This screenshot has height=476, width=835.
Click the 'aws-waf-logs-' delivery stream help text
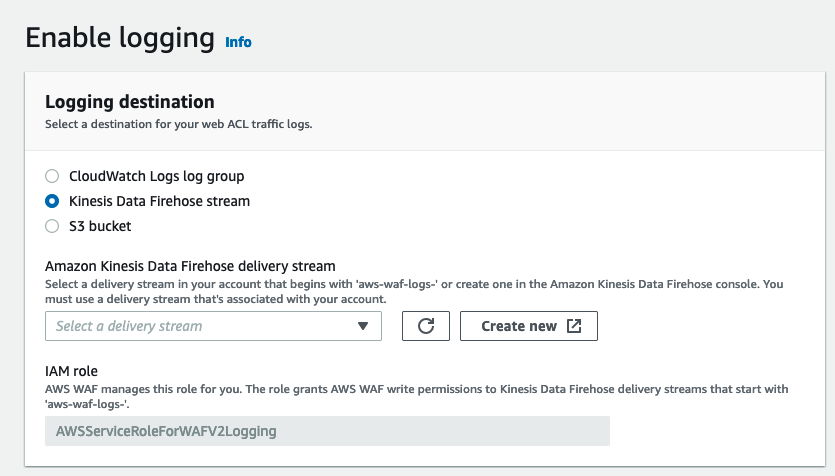[x=414, y=291]
